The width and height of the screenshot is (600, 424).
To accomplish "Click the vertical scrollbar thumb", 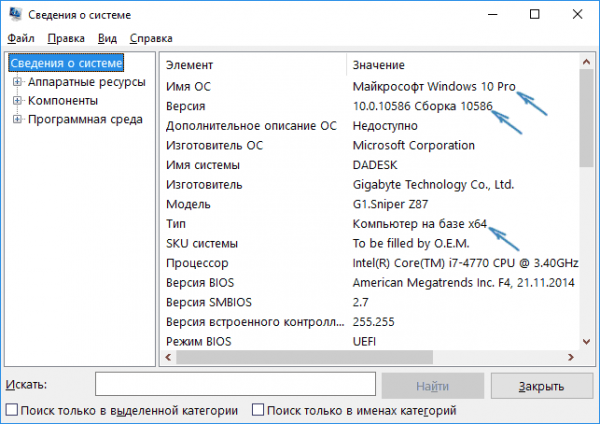I will tap(586, 118).
